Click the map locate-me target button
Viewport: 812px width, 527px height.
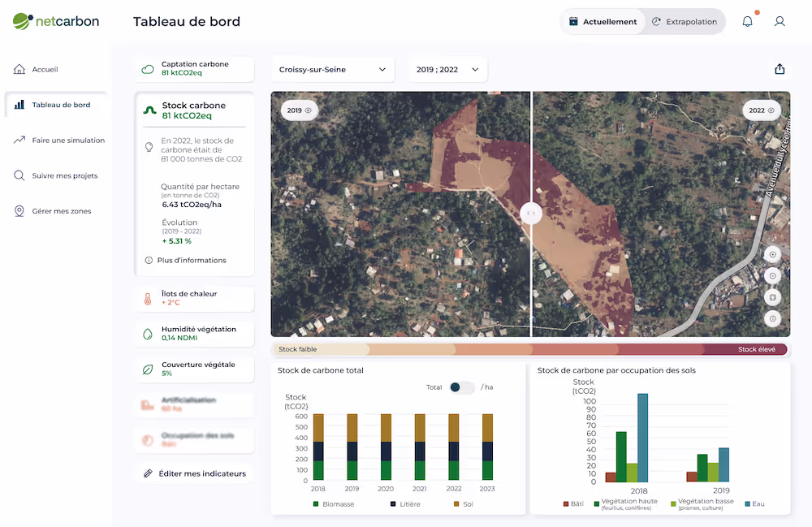(x=772, y=254)
